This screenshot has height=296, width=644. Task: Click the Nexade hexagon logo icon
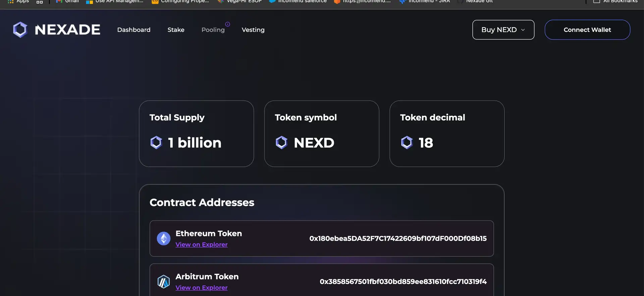point(20,30)
